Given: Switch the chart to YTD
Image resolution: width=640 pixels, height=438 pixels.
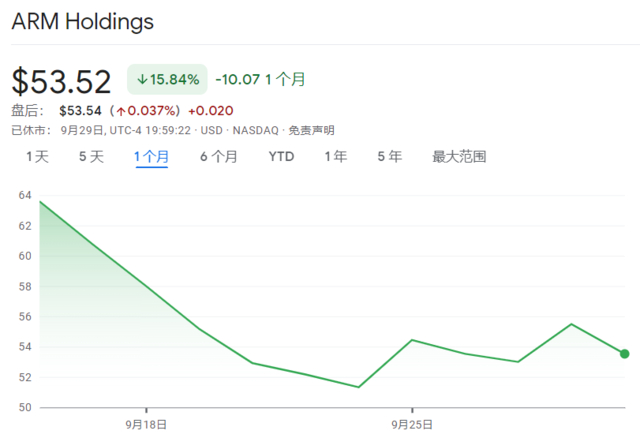Looking at the screenshot, I should (x=281, y=157).
